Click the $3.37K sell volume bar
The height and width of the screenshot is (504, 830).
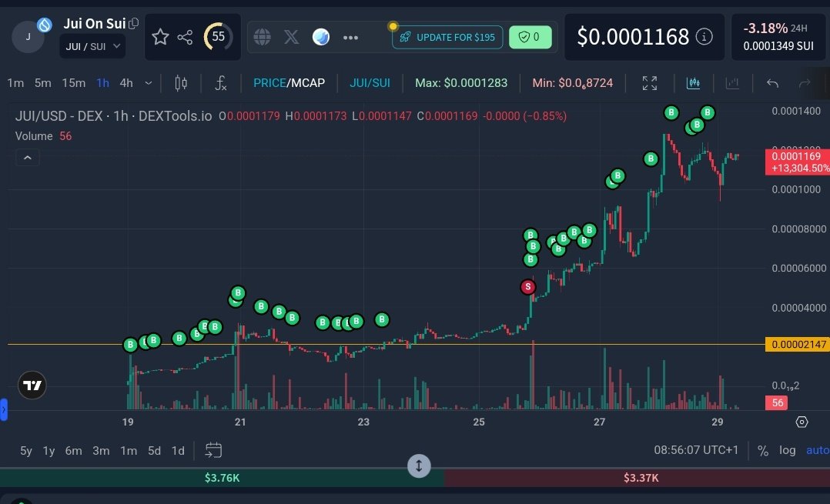pos(638,478)
